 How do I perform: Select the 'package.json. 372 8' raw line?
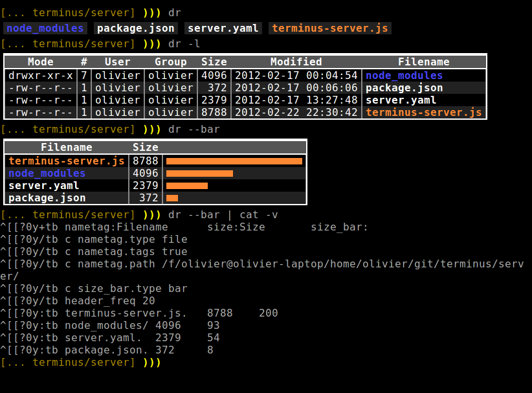[x=107, y=350]
